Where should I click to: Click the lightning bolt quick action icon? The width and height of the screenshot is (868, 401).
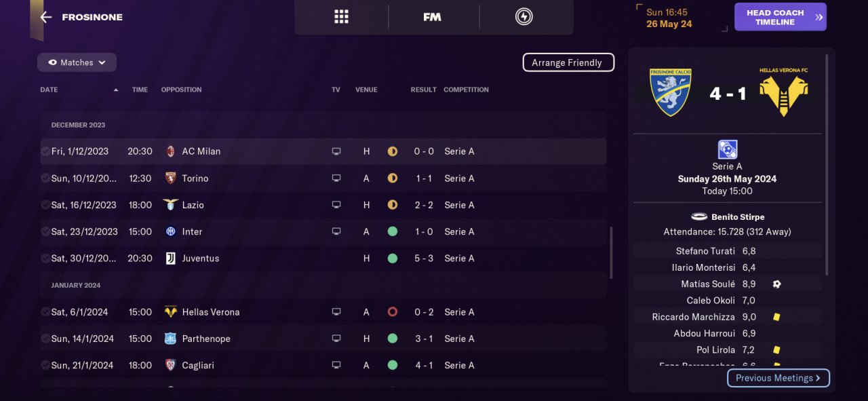tap(524, 17)
